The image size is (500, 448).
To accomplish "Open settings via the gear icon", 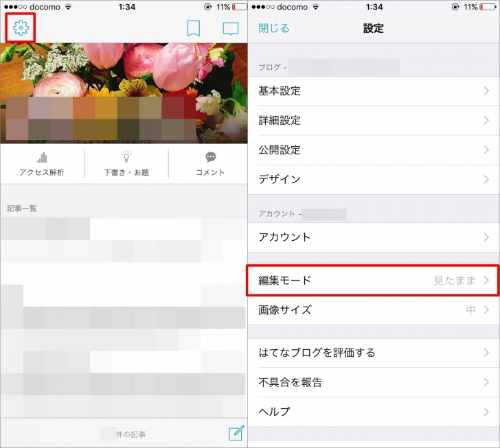I will (x=21, y=28).
